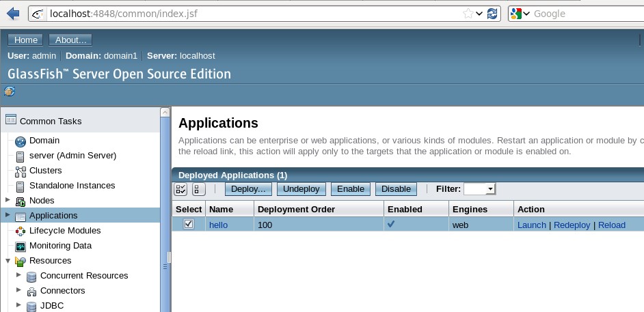
Task: Open the About... dialog
Action: point(70,40)
